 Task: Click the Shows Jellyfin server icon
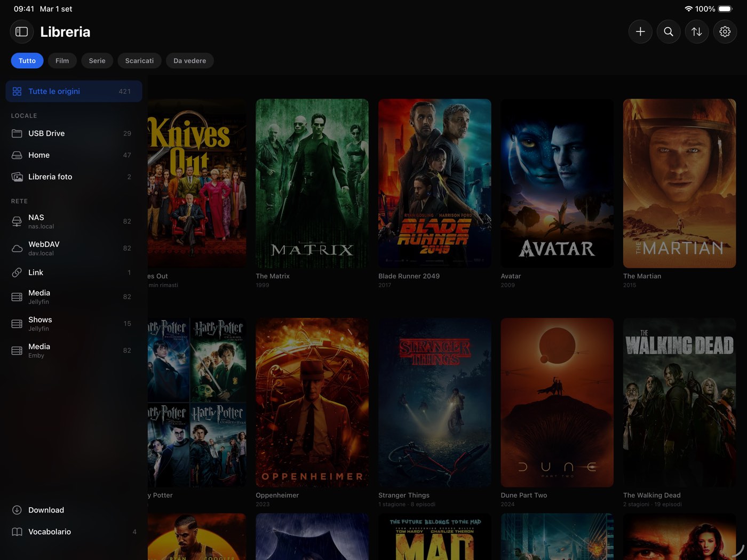pyautogui.click(x=17, y=324)
